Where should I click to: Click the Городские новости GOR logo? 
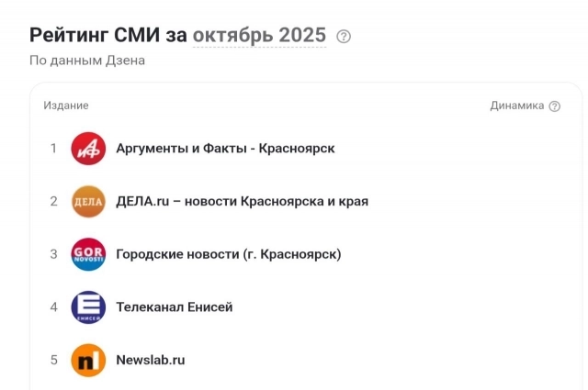coord(88,254)
